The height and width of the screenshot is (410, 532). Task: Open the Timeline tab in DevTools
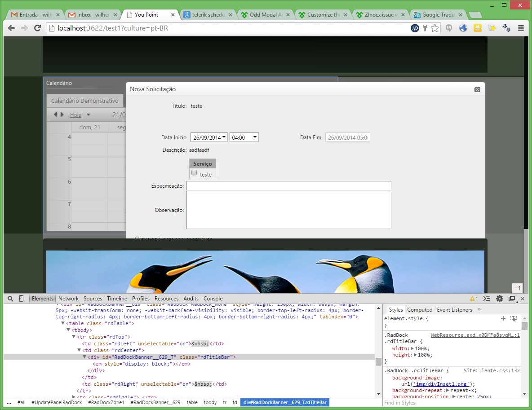117,299
